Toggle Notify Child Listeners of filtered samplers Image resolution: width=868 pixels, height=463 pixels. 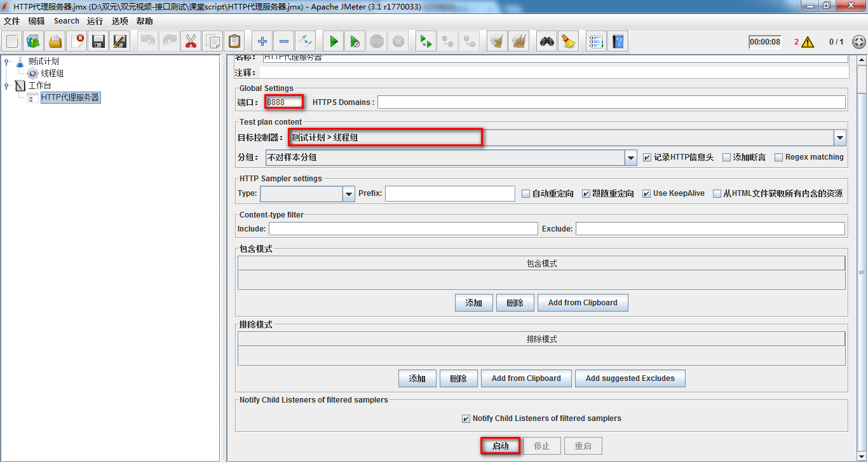tap(466, 418)
